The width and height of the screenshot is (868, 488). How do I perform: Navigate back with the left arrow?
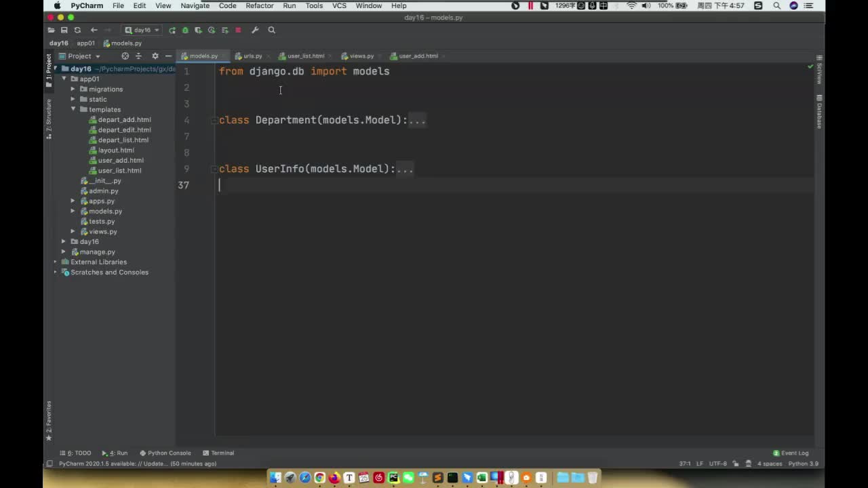point(94,30)
